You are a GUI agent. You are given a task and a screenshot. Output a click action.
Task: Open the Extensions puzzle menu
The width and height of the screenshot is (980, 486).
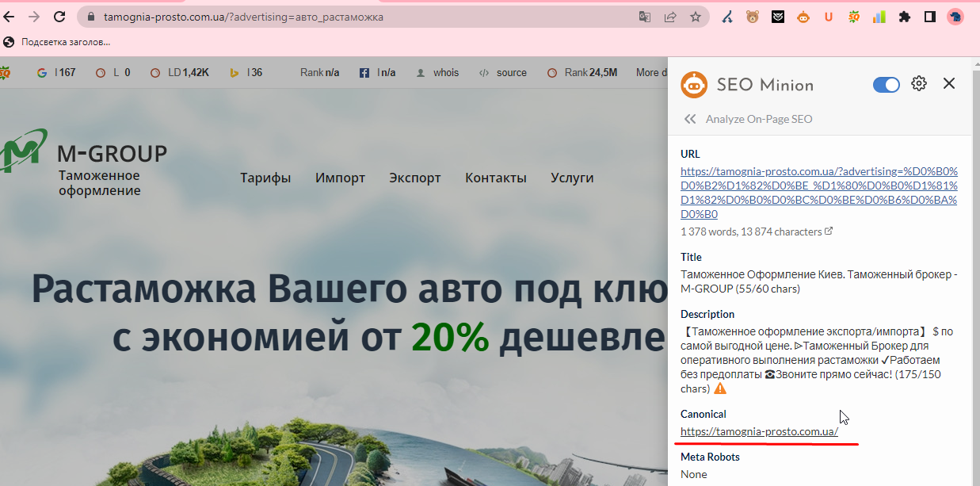[905, 17]
